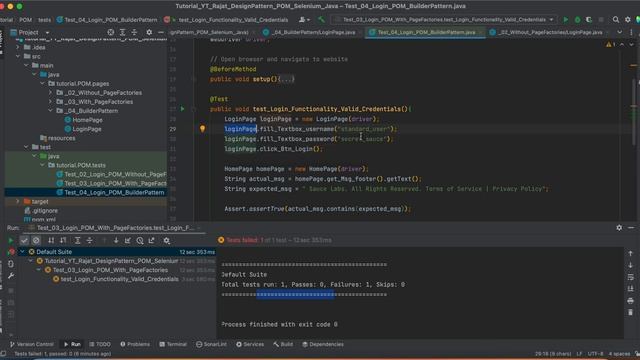Open SonarLint tool window
This screenshot has height=360, width=640.
point(211,344)
